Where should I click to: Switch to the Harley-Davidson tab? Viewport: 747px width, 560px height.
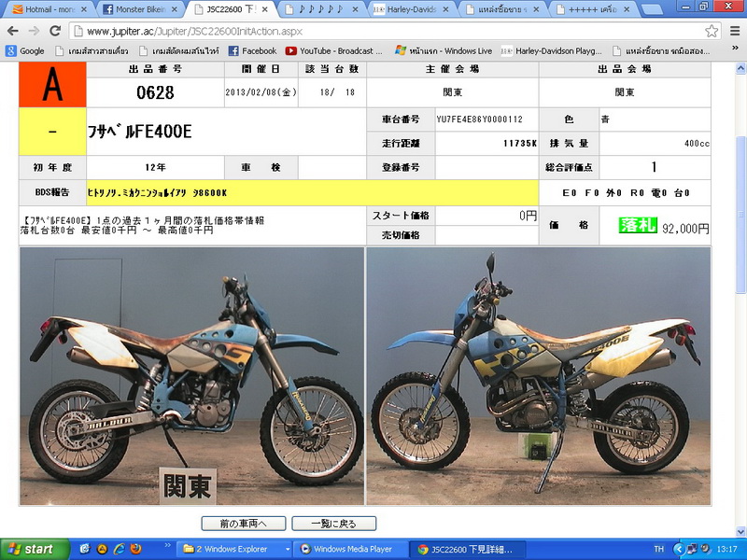coord(411,9)
